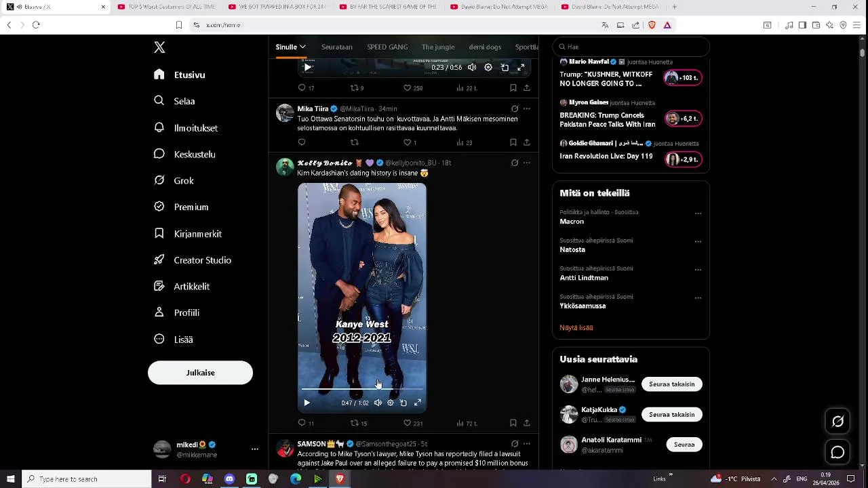Open top video settings gear
This screenshot has width=868, height=488.
(488, 67)
